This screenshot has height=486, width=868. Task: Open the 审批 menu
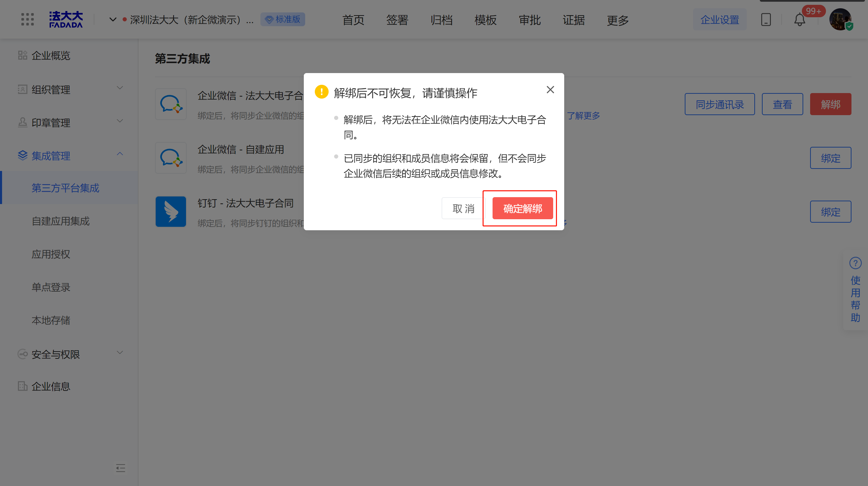[529, 20]
